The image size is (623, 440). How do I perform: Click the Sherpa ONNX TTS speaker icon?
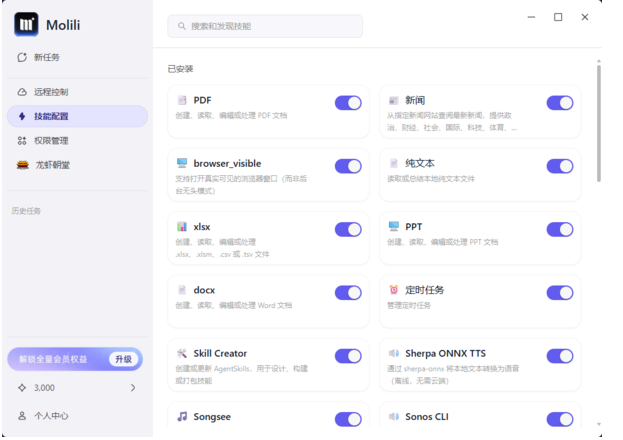(394, 354)
